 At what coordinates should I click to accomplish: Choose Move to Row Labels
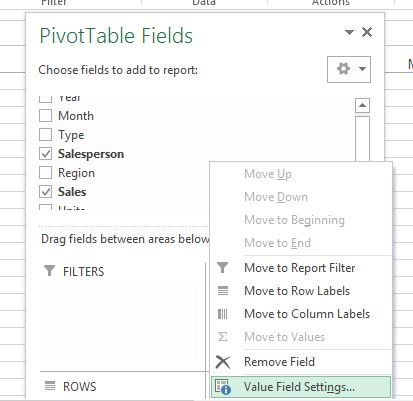(301, 291)
